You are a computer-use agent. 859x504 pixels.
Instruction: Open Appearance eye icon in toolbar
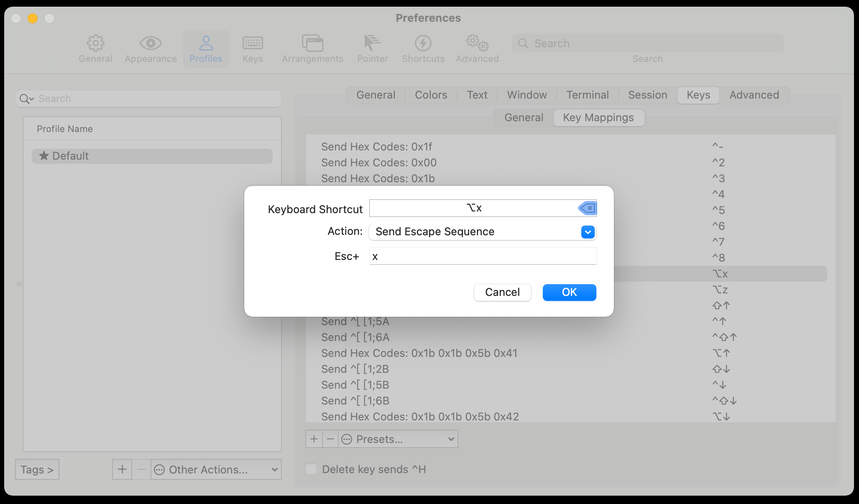click(x=151, y=43)
